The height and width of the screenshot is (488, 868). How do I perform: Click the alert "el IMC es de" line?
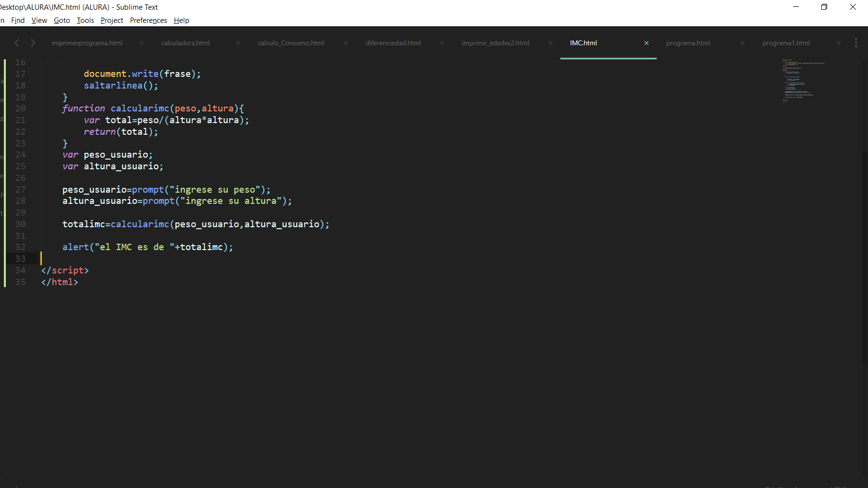point(148,247)
